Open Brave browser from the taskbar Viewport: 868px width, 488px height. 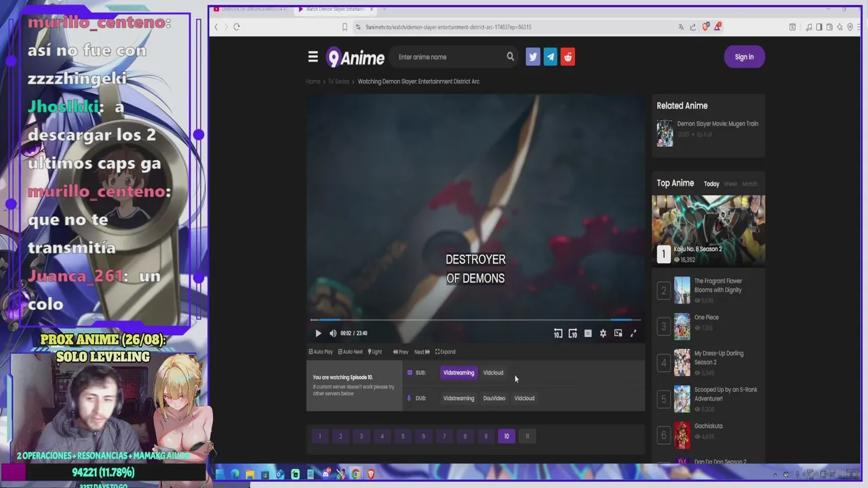371,474
